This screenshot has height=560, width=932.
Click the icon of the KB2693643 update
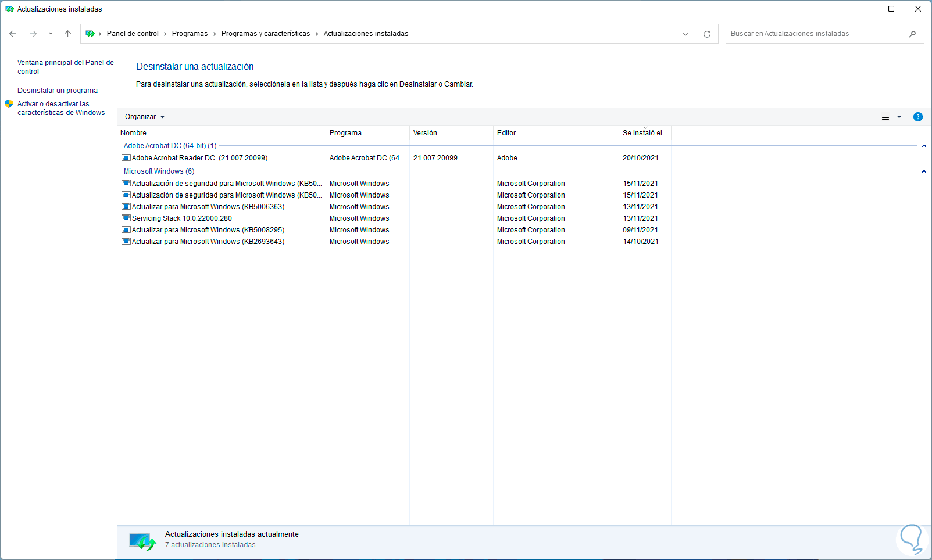[126, 242]
